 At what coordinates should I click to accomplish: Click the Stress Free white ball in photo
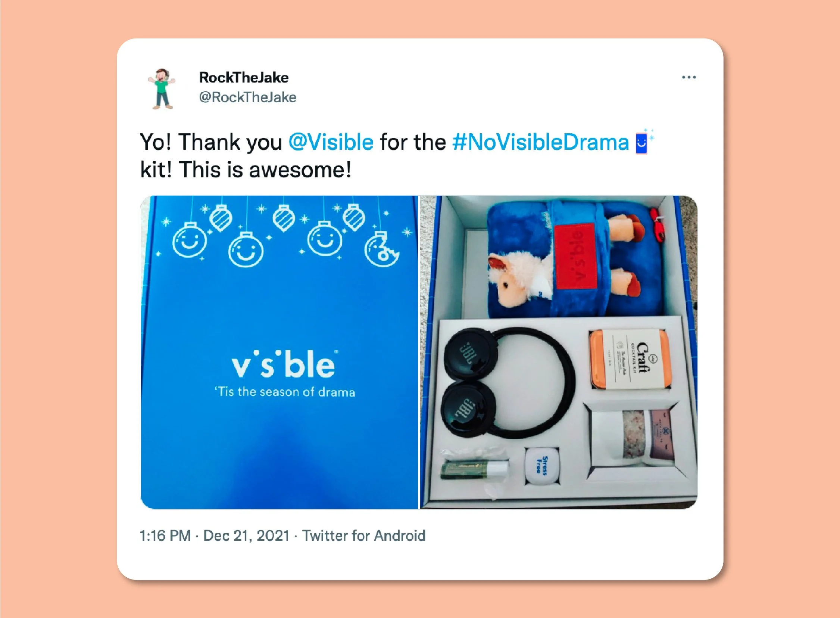pyautogui.click(x=542, y=466)
